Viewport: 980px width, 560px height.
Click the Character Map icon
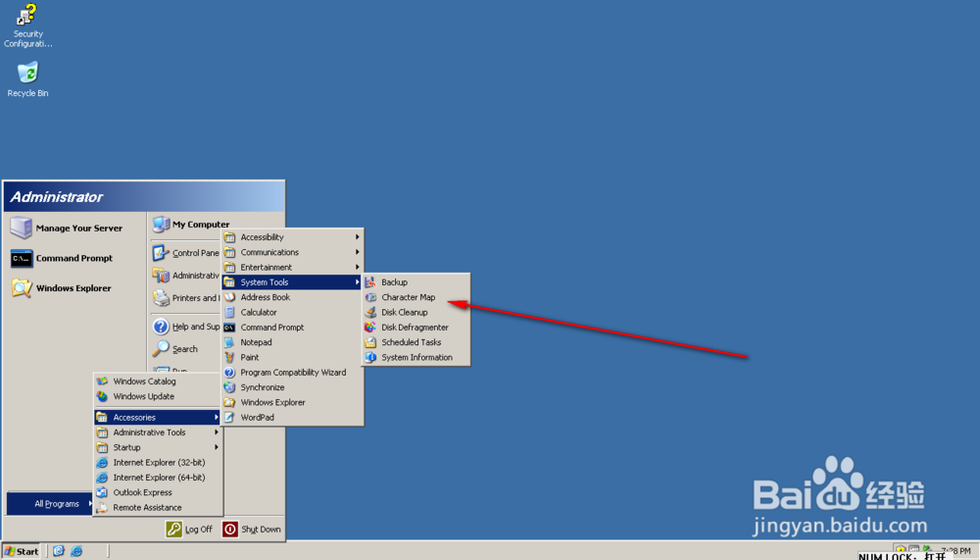370,297
